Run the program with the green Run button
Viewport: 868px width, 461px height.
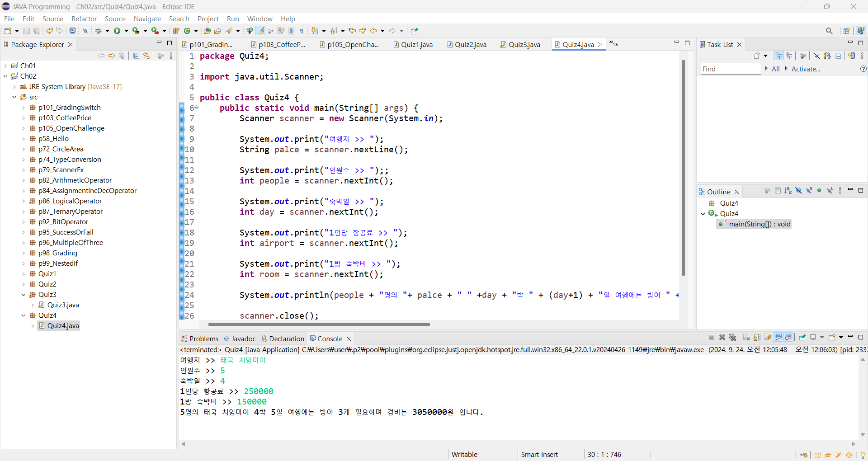pyautogui.click(x=117, y=31)
